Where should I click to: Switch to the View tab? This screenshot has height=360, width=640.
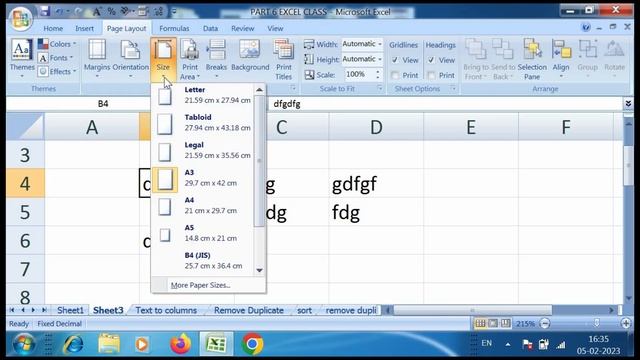(275, 28)
